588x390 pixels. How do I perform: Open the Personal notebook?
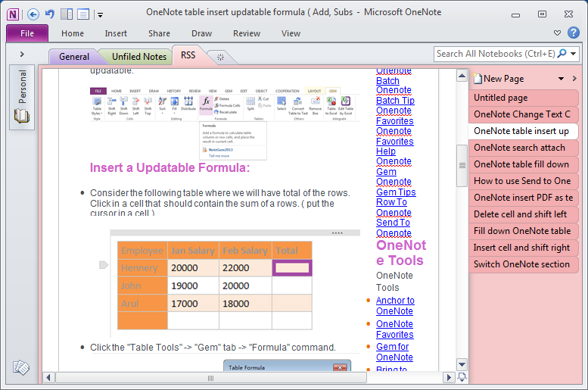[22, 97]
